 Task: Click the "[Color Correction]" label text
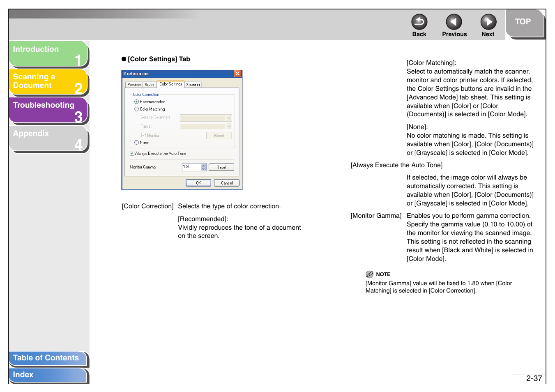tap(147, 206)
